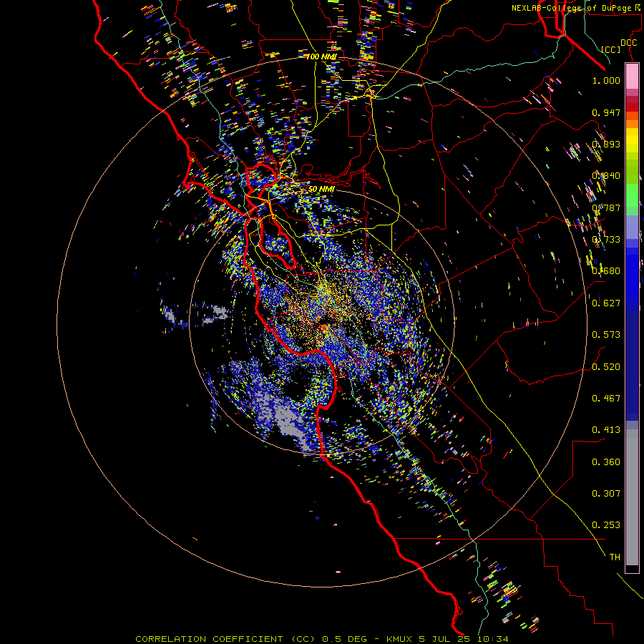
Task: Click the Correlation Coefficient KMUX caption
Action: click(x=322, y=639)
